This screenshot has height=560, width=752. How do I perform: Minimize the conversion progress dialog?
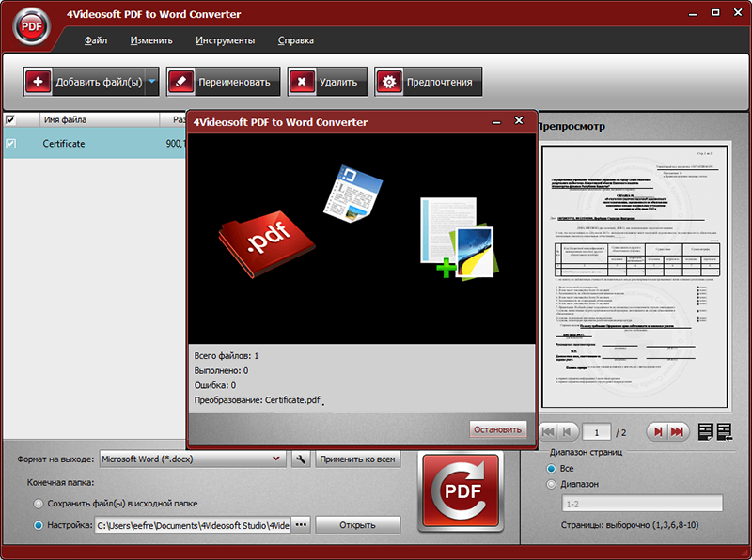496,122
